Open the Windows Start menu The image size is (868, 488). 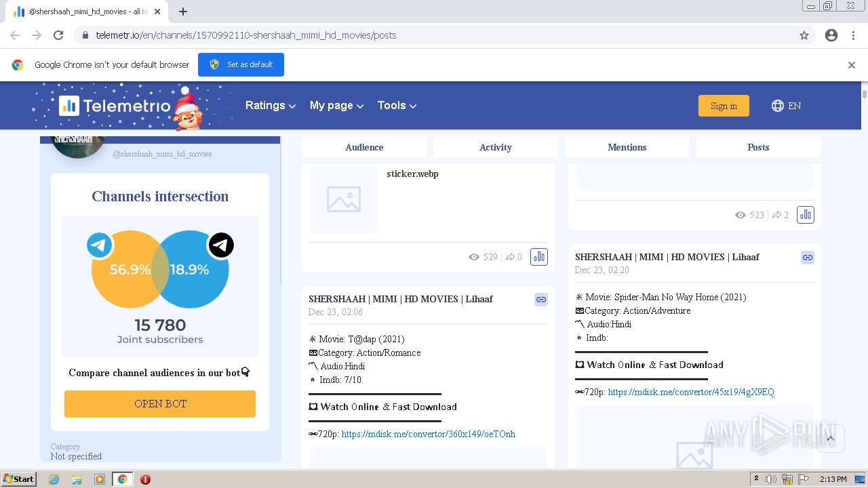click(19, 479)
